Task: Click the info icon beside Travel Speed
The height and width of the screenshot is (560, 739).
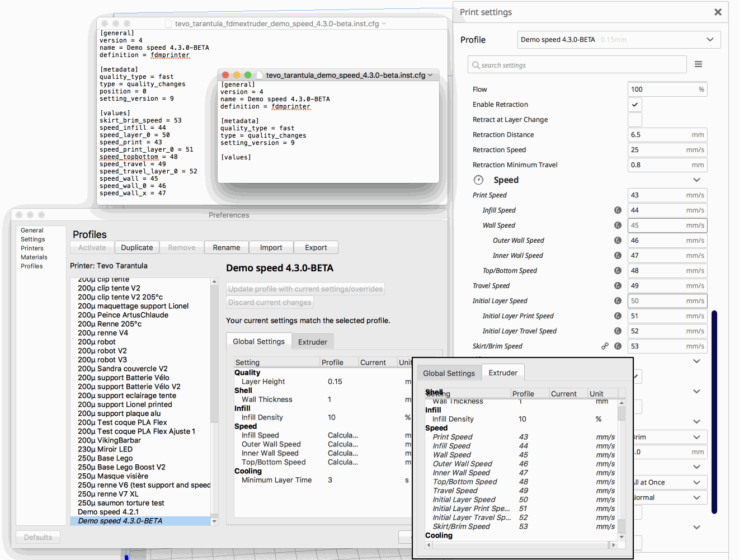Action: tap(618, 285)
